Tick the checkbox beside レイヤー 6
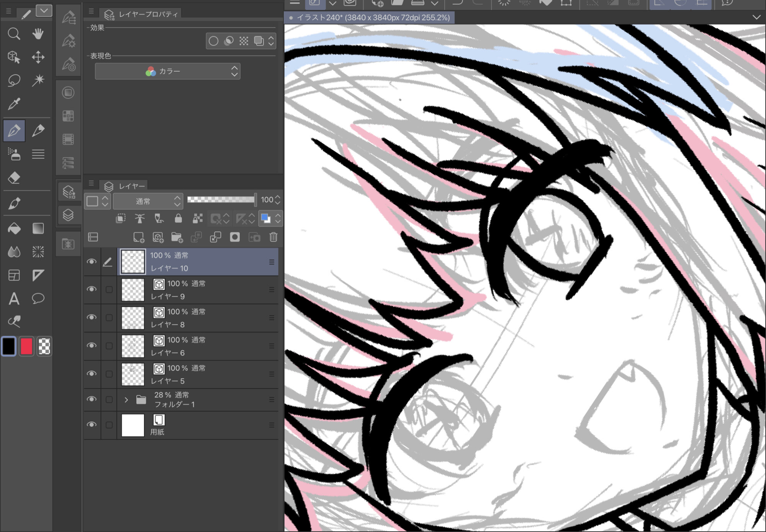 coord(109,346)
